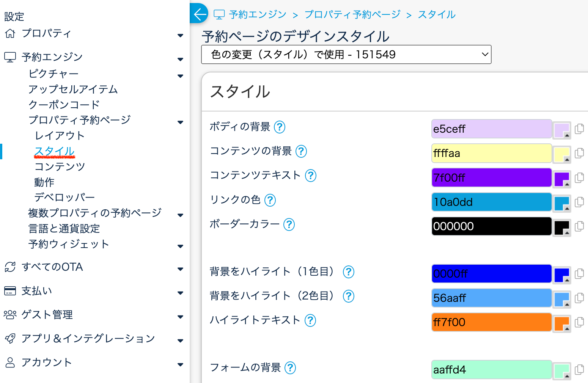Collapse the プロパティ予約ページ submenu
The width and height of the screenshot is (588, 383).
click(x=180, y=122)
